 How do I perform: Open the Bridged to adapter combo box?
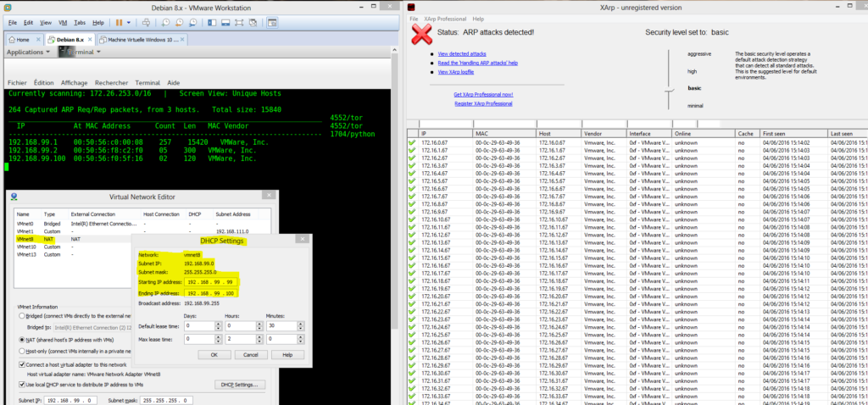(x=92, y=328)
